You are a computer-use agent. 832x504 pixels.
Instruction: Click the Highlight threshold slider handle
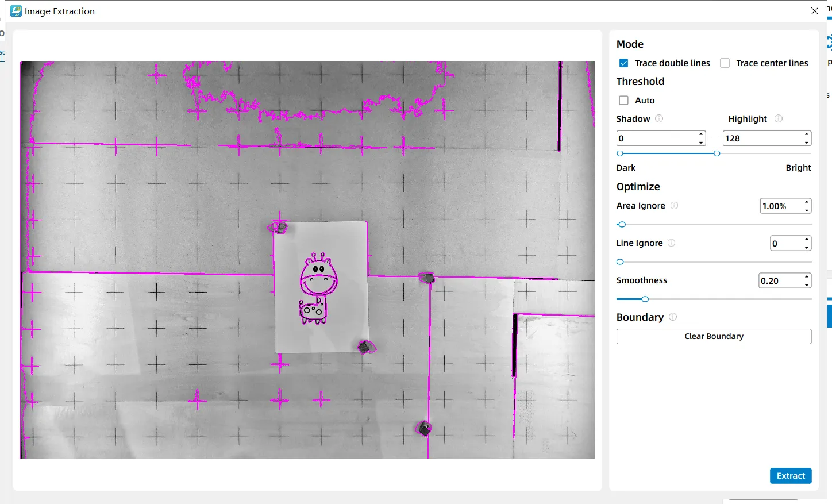717,153
